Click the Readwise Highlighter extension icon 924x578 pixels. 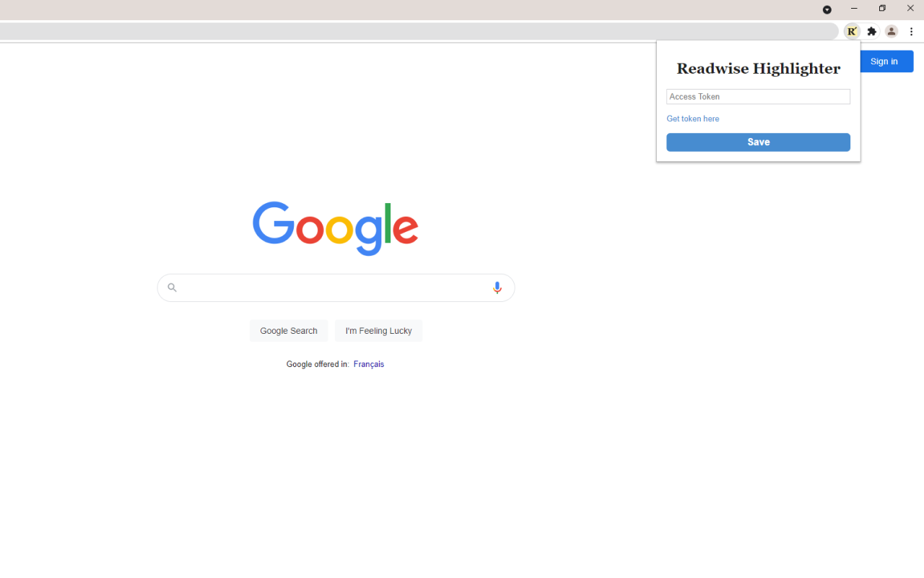click(x=853, y=32)
